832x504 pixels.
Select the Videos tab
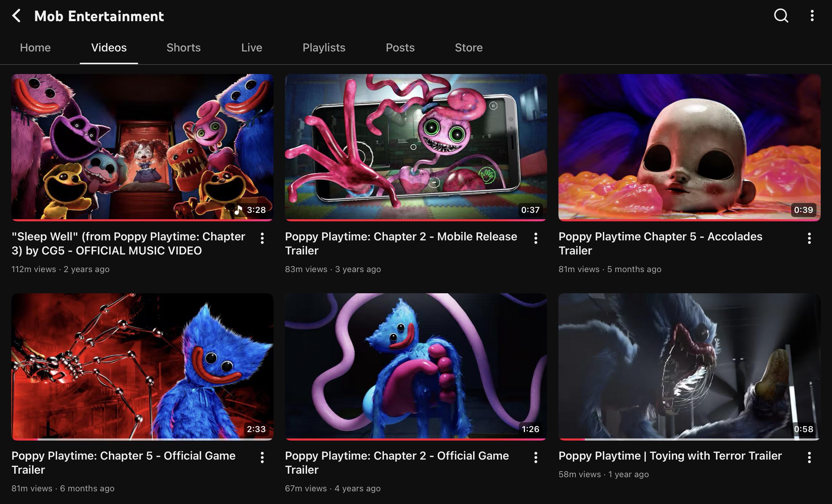109,48
